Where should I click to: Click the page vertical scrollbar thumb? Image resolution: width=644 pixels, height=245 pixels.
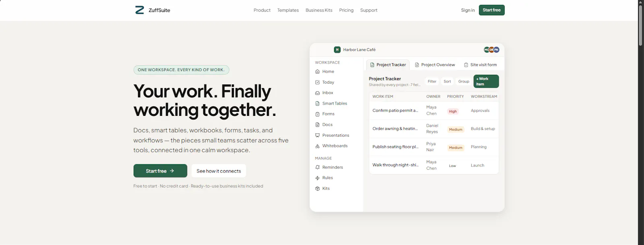tap(640, 25)
